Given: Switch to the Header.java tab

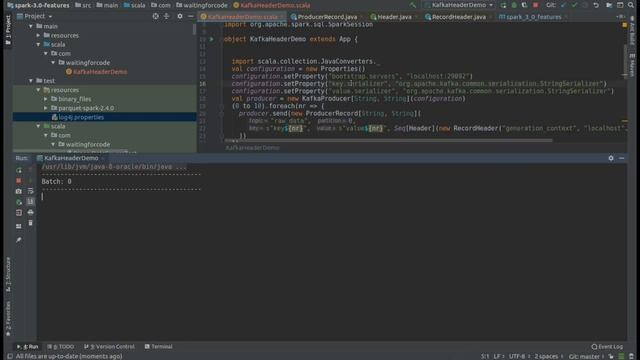Looking at the screenshot, I should point(393,17).
